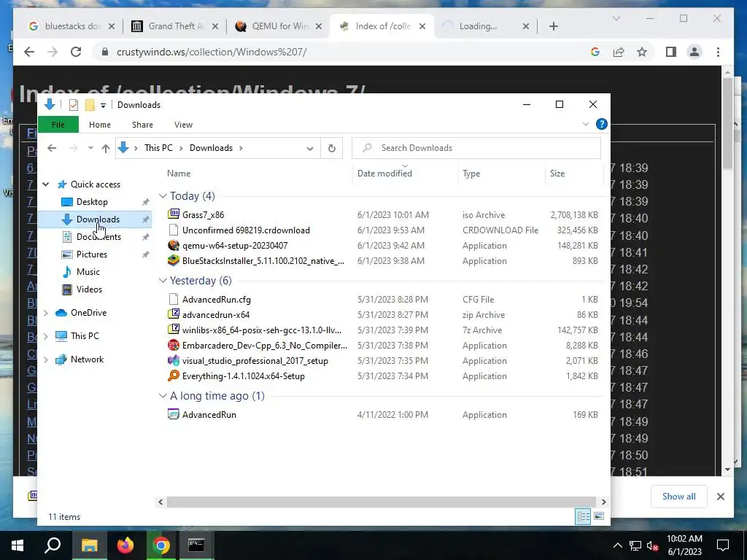
Task: Open the File menu in Explorer
Action: pos(58,125)
